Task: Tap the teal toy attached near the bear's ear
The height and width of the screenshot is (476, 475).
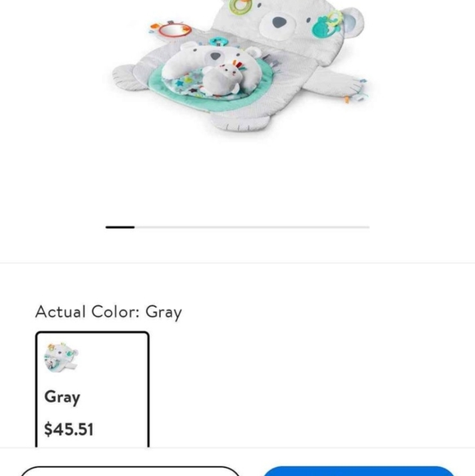Action: tap(327, 27)
